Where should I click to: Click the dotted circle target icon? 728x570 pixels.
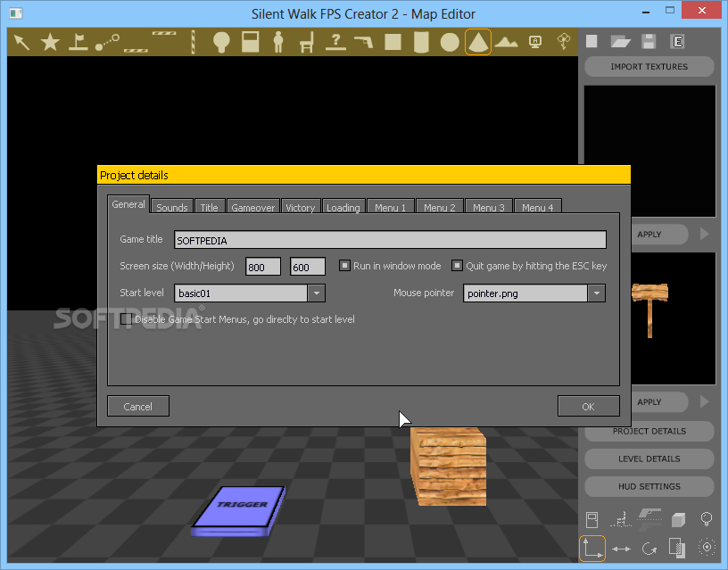[x=707, y=548]
